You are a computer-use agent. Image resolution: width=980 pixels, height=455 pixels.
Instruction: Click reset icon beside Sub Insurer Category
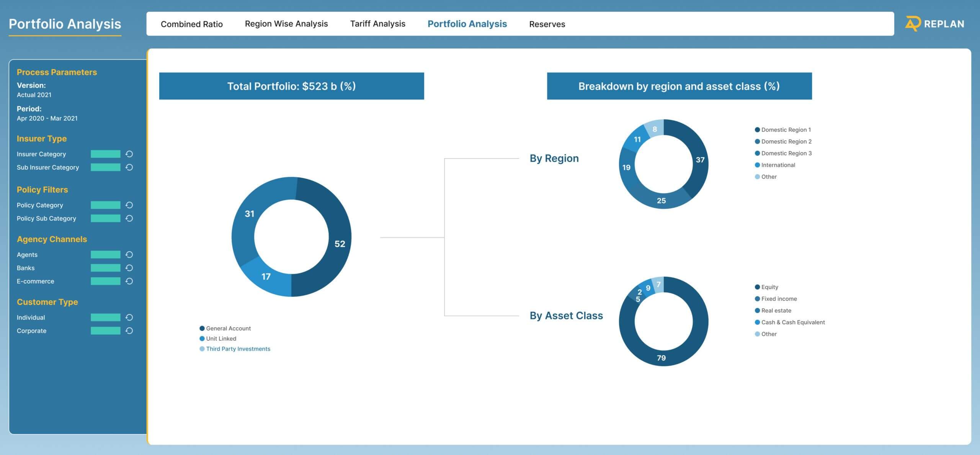[129, 167]
